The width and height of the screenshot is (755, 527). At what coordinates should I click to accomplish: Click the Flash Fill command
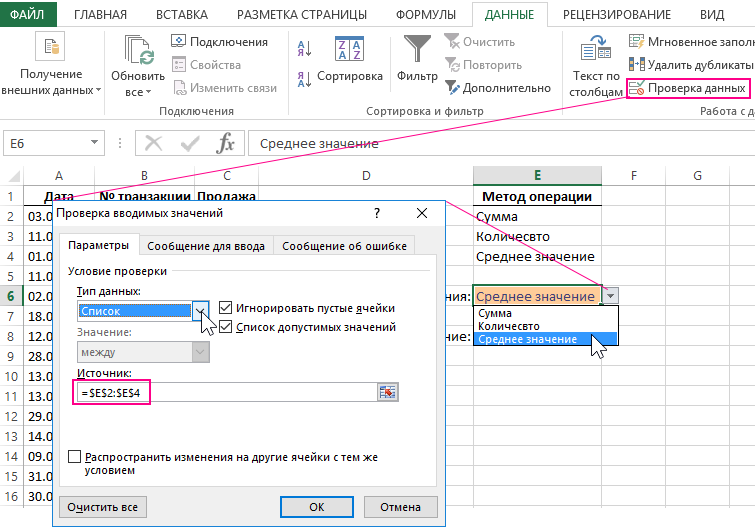[x=691, y=42]
